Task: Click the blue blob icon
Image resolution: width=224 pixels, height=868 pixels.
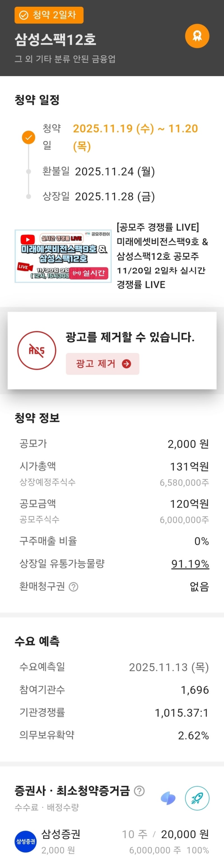Action: pos(168,798)
